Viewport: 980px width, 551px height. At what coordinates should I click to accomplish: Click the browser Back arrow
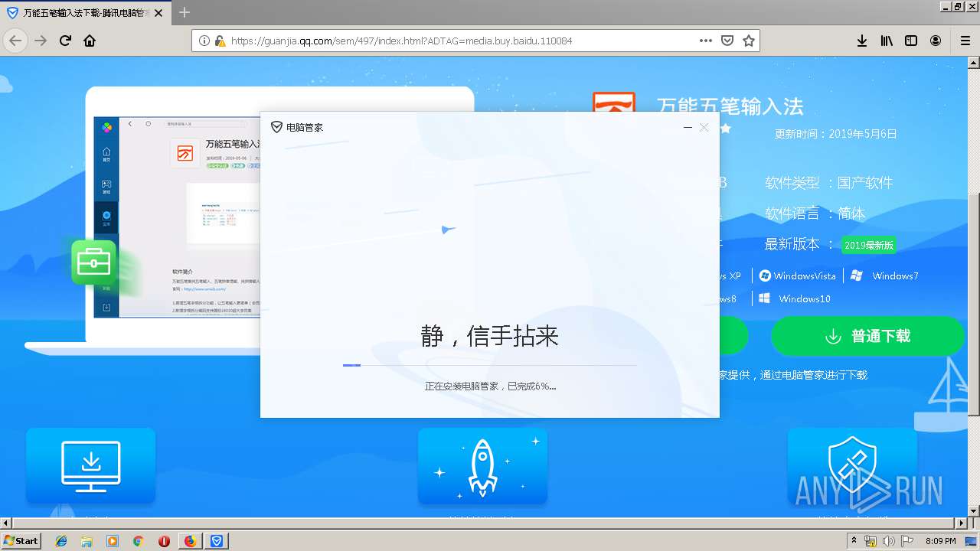(15, 41)
